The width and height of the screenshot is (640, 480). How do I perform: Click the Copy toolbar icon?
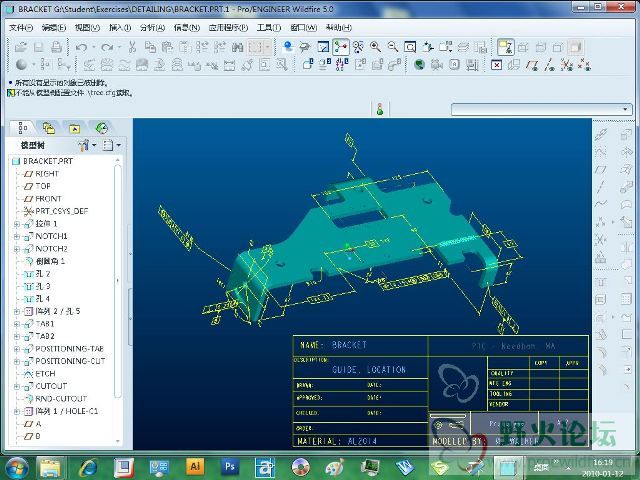pyautogui.click(x=150, y=47)
